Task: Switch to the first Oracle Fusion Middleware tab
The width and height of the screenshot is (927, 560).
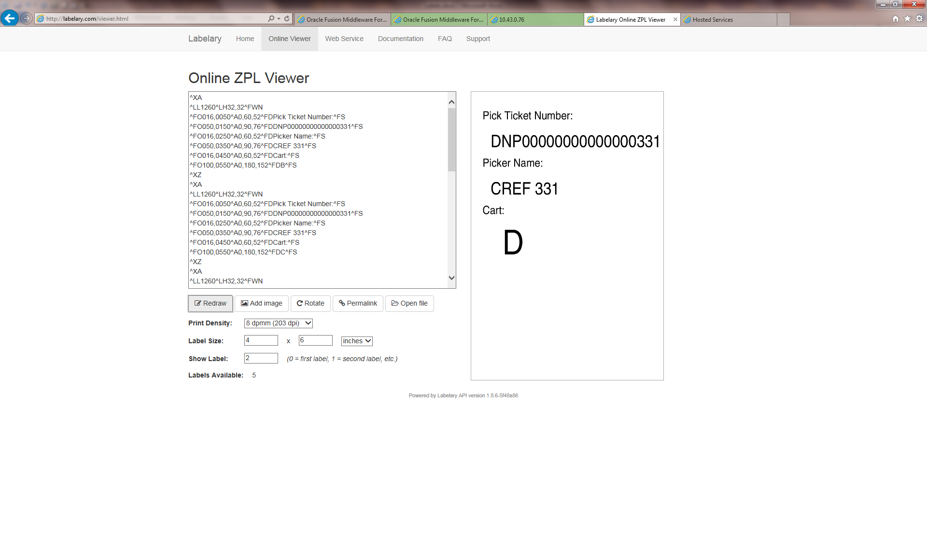Action: click(x=342, y=19)
